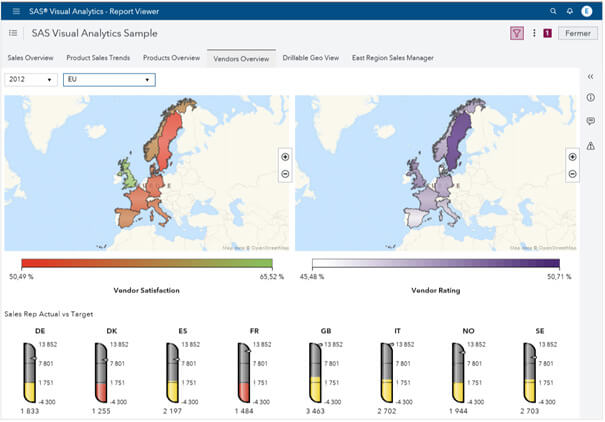Open the information panel icon
Image resolution: width=605 pixels, height=422 pixels.
click(590, 98)
